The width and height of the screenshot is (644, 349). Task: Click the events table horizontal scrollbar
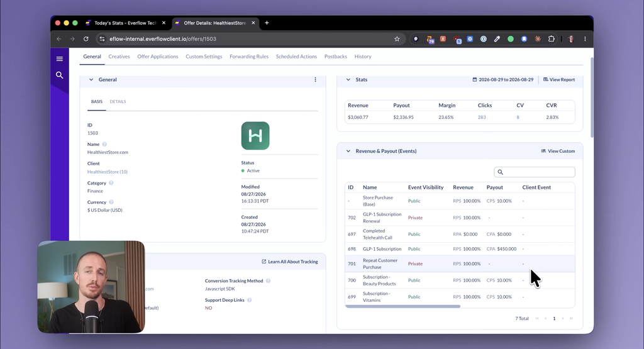(x=402, y=306)
